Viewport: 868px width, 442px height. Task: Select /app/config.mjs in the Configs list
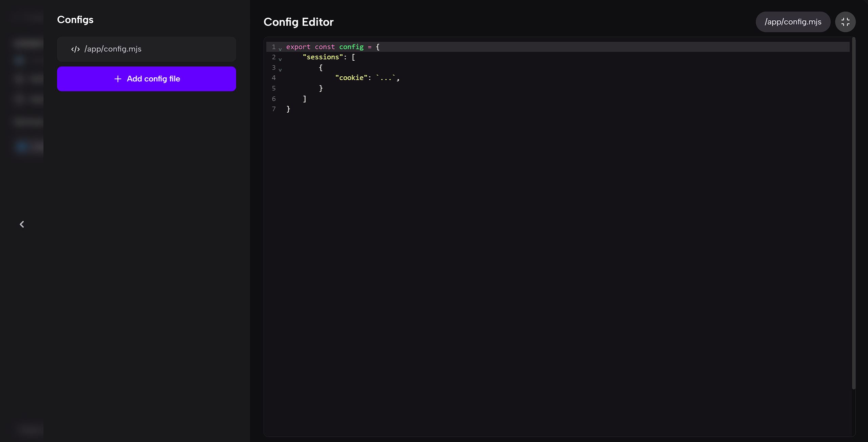click(146, 49)
